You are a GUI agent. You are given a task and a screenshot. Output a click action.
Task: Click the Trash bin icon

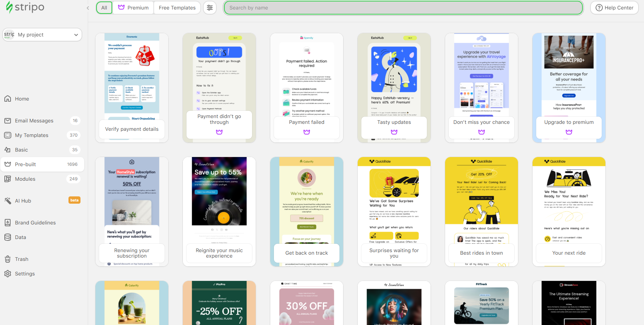pos(8,259)
